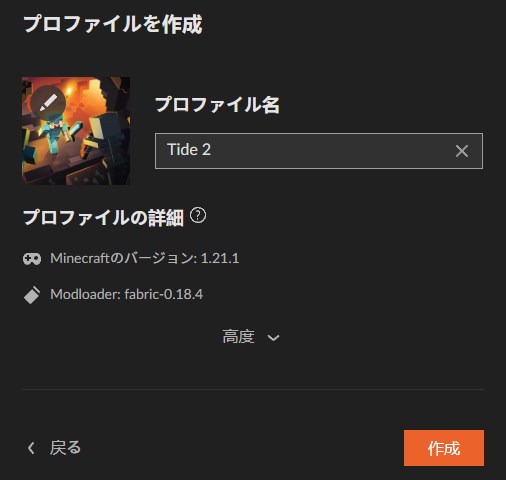This screenshot has width=506, height=480.
Task: Open the help question mark icon
Action: [198, 216]
